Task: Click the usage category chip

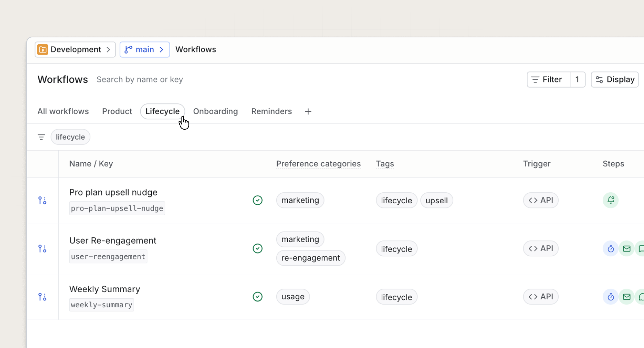Action: (x=293, y=297)
